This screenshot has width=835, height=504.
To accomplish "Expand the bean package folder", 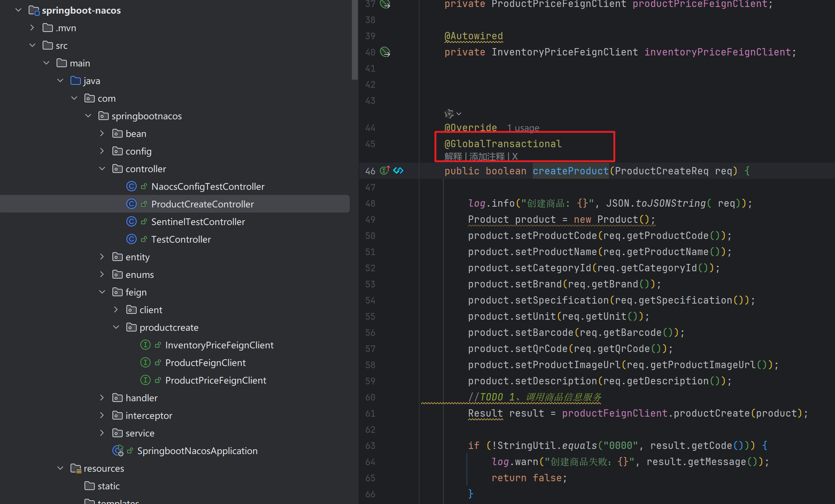I will coord(102,133).
